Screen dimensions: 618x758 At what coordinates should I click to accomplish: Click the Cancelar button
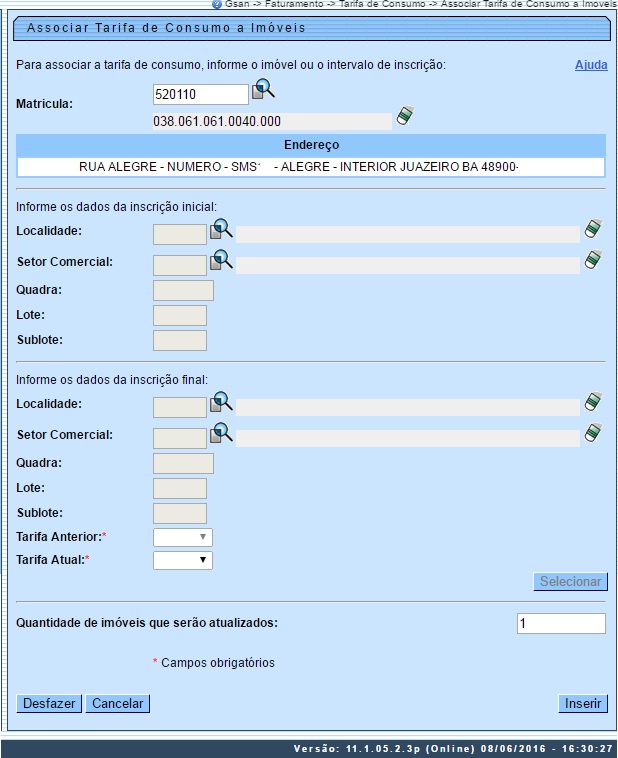[117, 703]
